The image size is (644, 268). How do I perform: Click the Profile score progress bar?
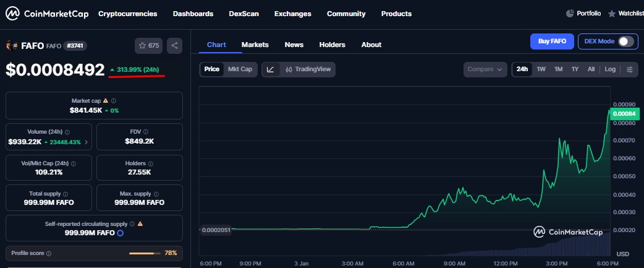click(145, 253)
